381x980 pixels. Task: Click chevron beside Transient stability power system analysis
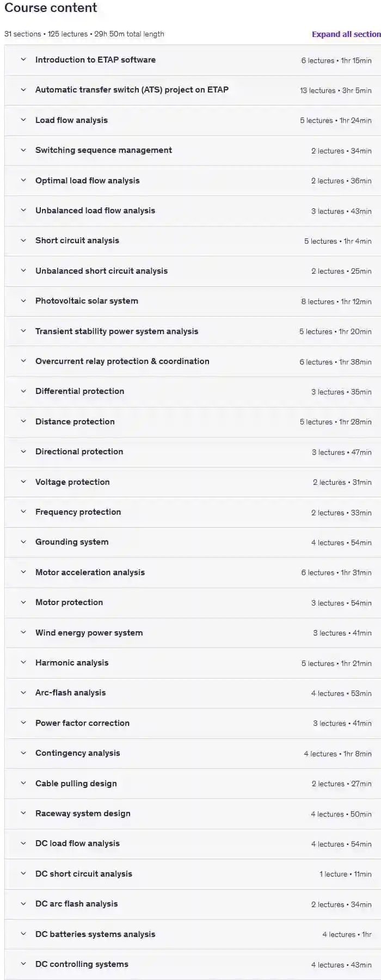coord(23,331)
